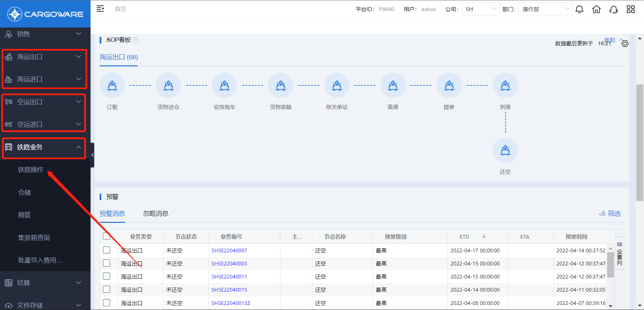Expand the 海运出口 sidebar menu
The image size is (644, 310).
tap(44, 57)
